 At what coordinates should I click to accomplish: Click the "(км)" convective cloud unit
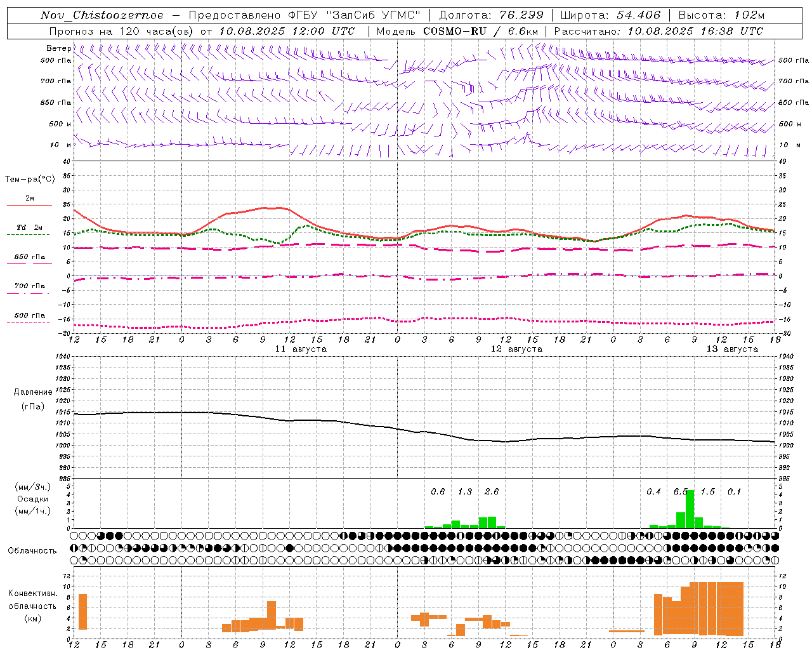[33, 618]
